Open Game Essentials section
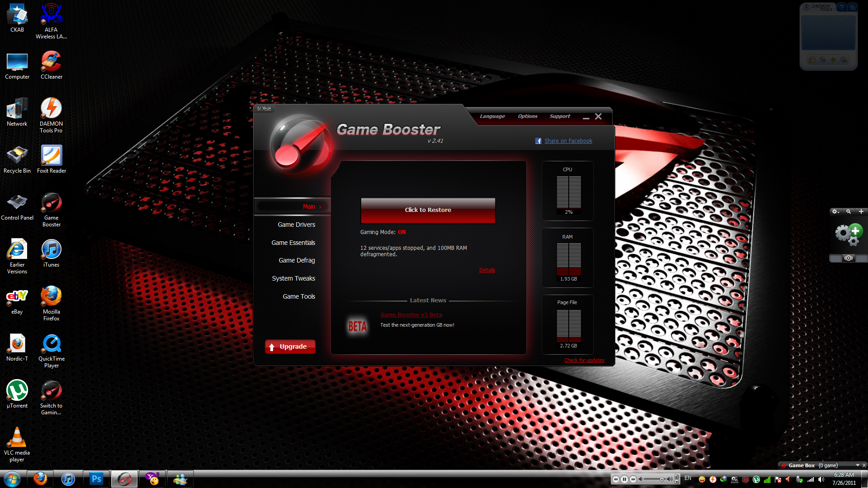868x488 pixels. click(x=292, y=243)
